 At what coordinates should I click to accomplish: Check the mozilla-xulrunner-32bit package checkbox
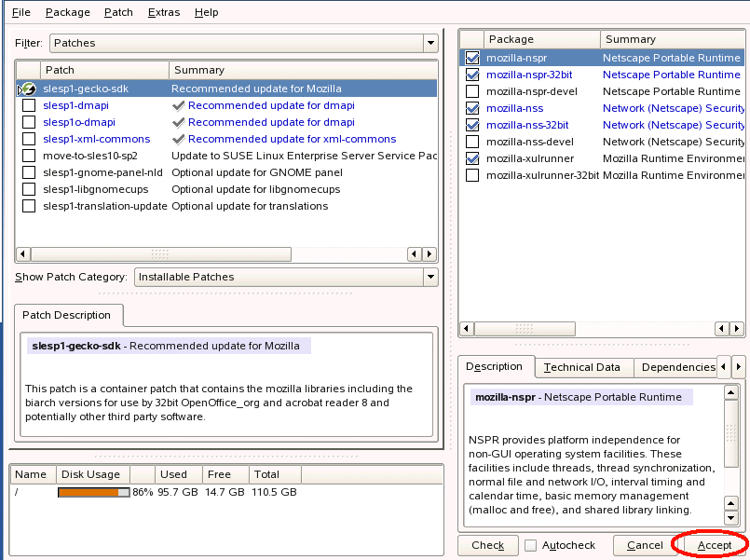472,175
